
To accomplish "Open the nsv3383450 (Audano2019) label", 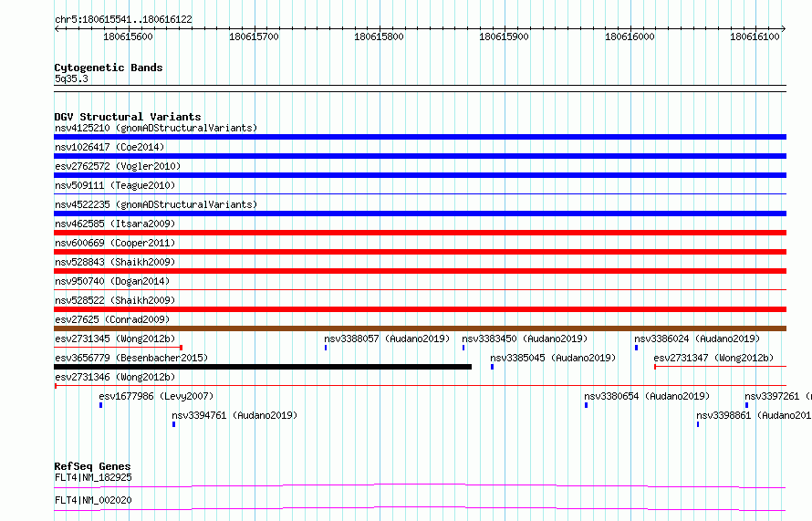I will tap(525, 339).
